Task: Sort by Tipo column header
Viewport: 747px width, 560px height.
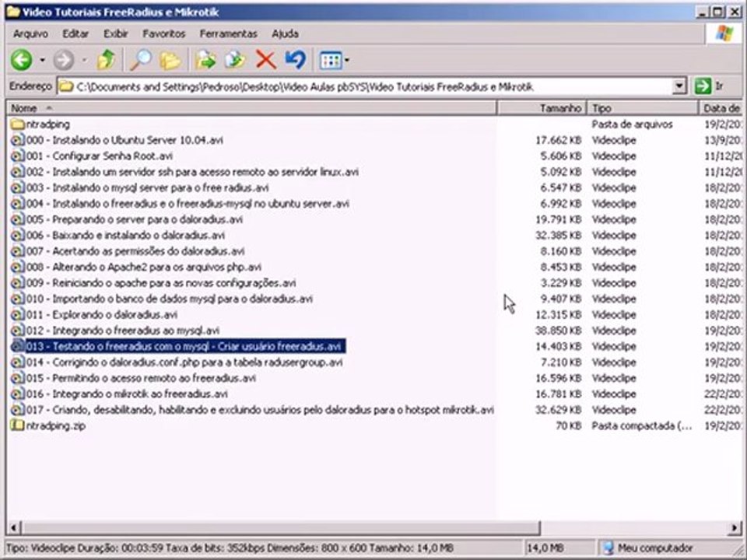Action: click(642, 108)
